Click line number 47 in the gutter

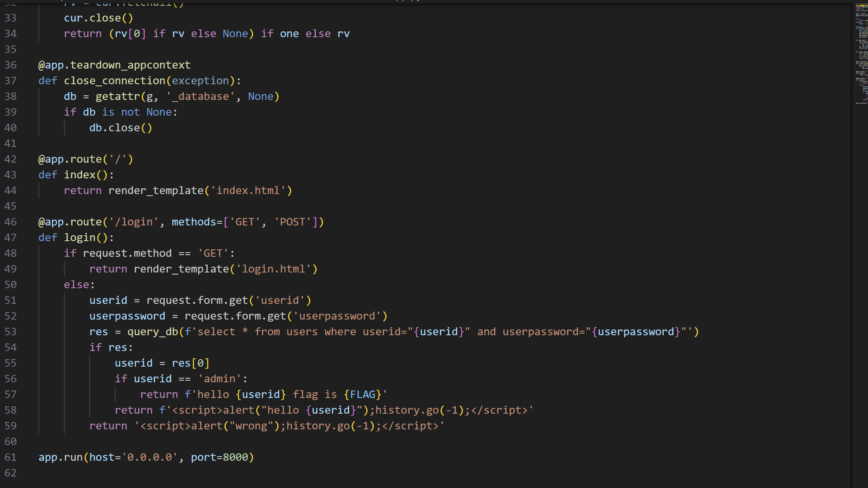(11, 238)
